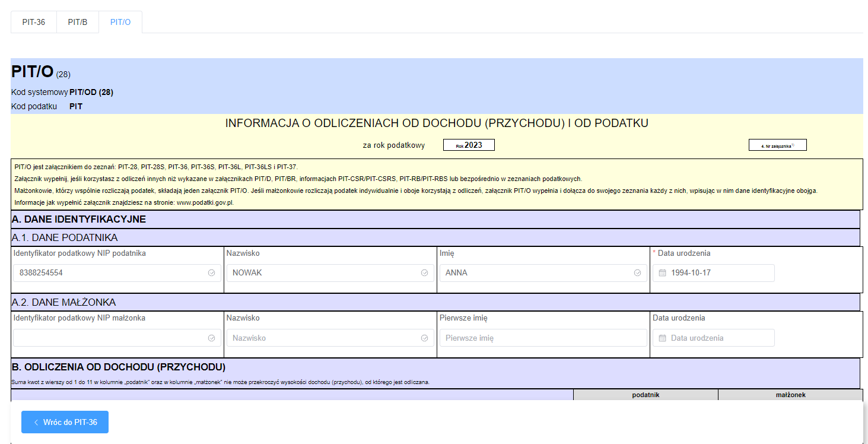Click the Pierwsze imię input field
The height and width of the screenshot is (444, 868).
[x=543, y=338]
